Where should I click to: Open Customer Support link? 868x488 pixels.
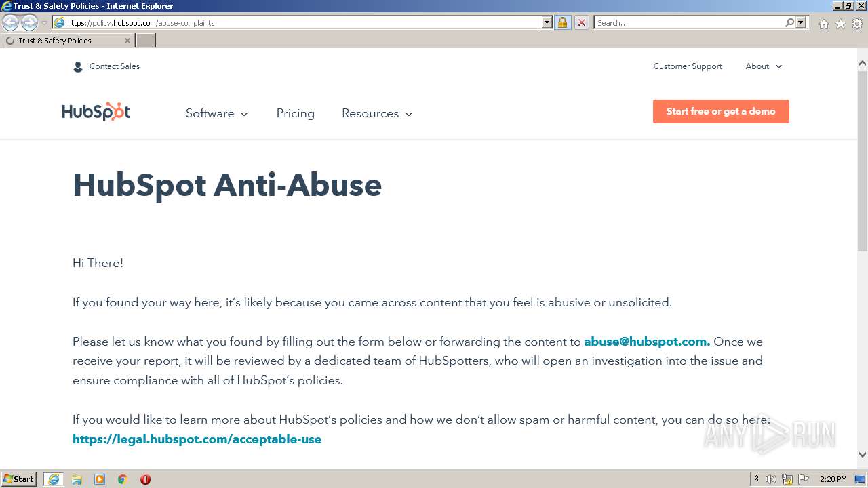(688, 66)
